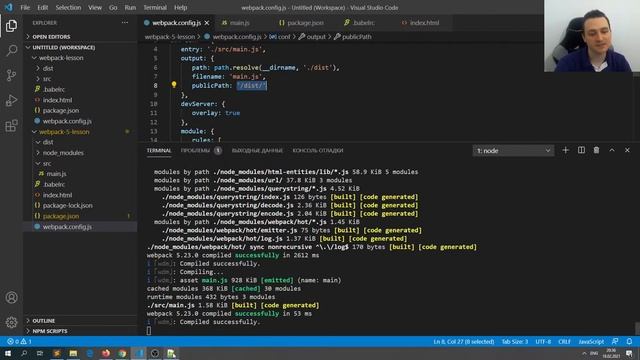The height and width of the screenshot is (360, 640).
Task: Open Chrome from the taskbar
Action: [x=122, y=353]
